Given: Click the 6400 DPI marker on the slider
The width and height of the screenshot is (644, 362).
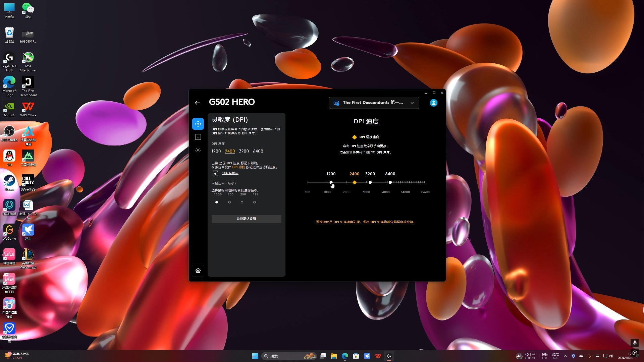Looking at the screenshot, I should pos(390,182).
